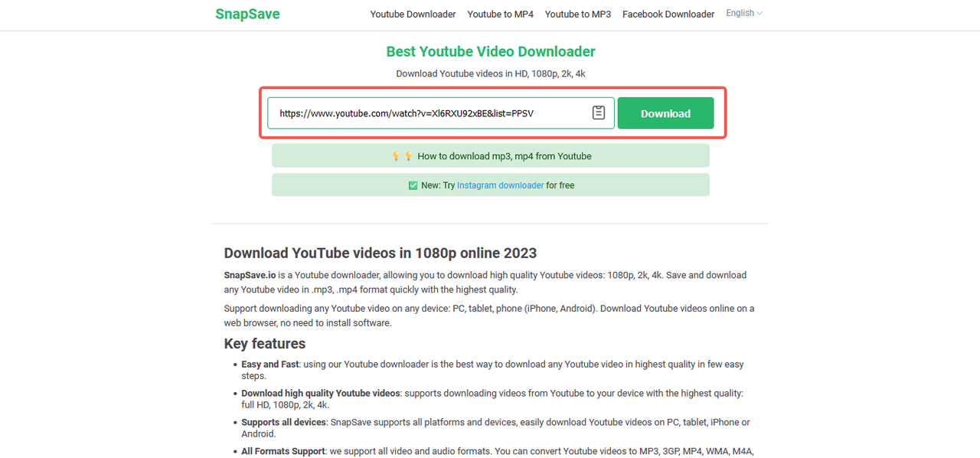Click the green checkmark icon beside 'New: Try'
Viewport: 980px width, 458px height.
pos(413,185)
